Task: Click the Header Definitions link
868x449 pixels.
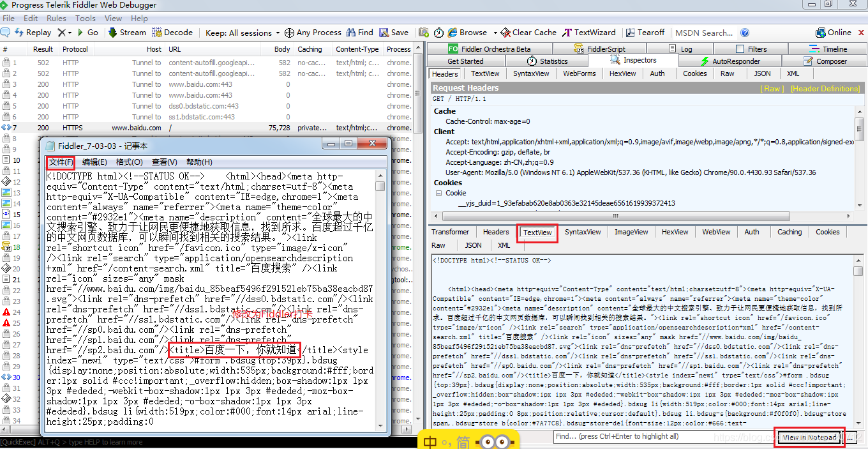Action: [x=825, y=89]
